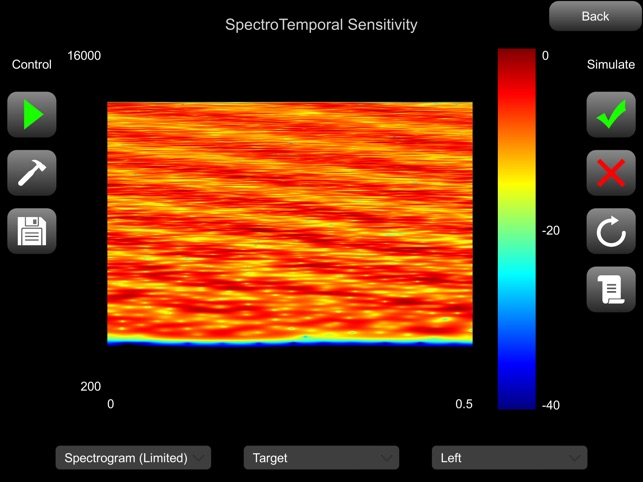Reset using the circular arrow icon
This screenshot has width=643, height=482.
(611, 233)
